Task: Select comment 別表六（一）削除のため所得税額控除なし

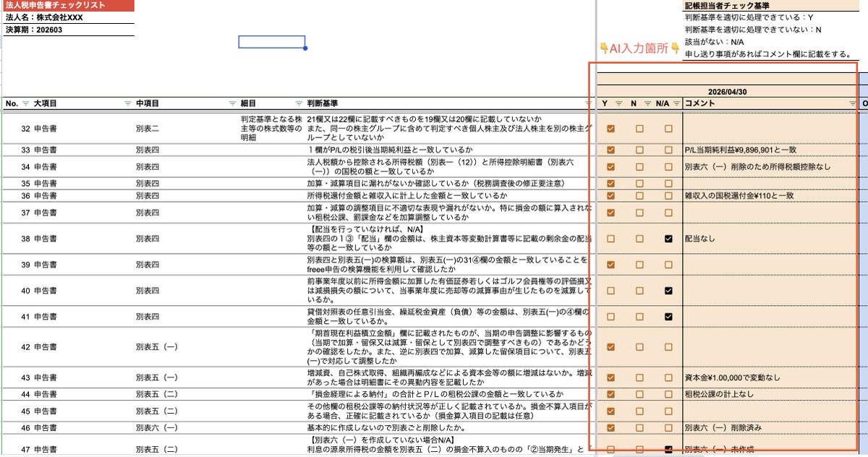Action: click(x=770, y=167)
